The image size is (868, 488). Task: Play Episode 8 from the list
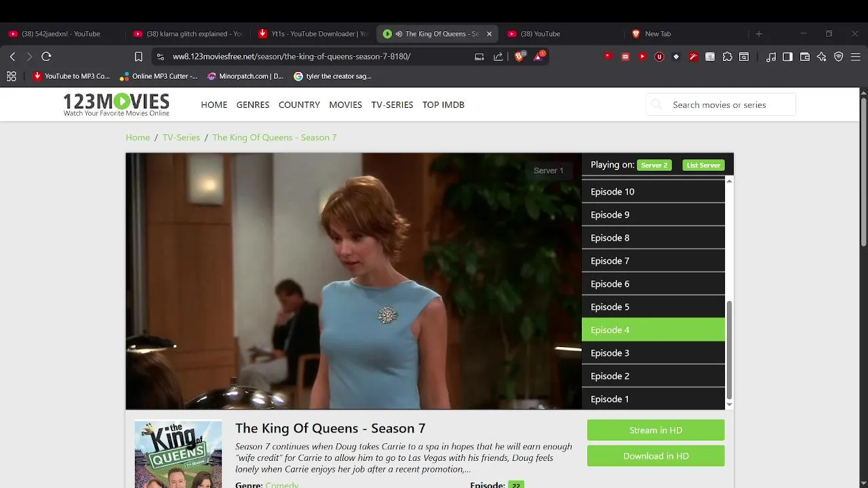click(x=653, y=238)
